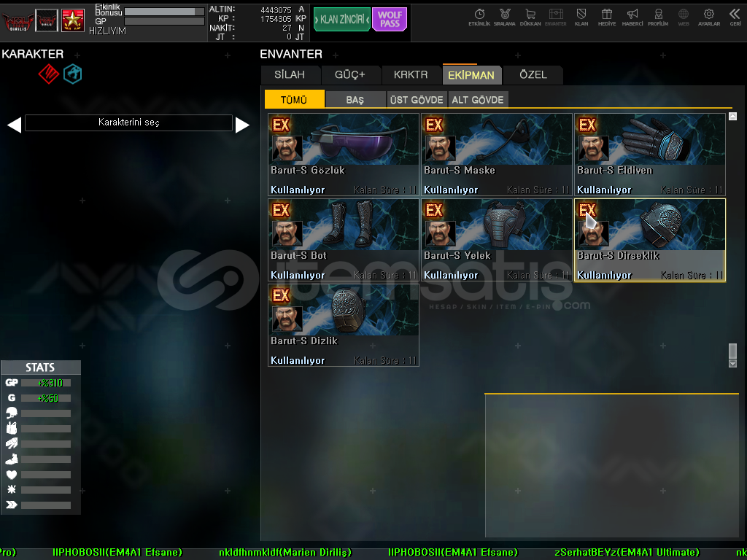Switch to the GÜÇ+ tab

point(350,75)
